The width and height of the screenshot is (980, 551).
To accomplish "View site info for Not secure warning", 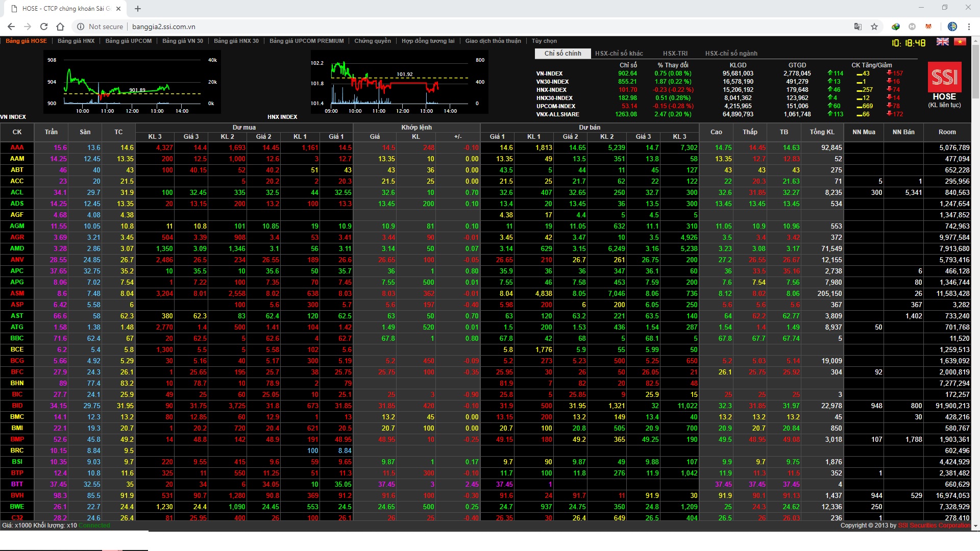I will (x=100, y=27).
